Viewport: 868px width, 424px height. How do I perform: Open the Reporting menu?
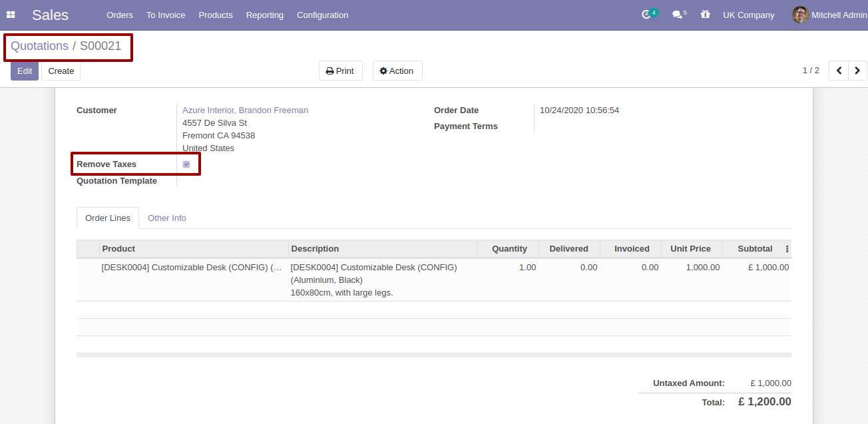pyautogui.click(x=264, y=15)
